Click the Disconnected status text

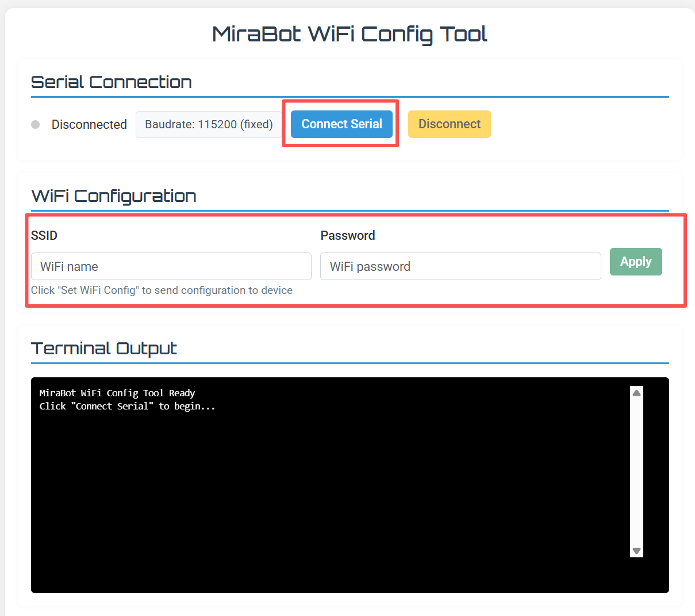pos(89,124)
